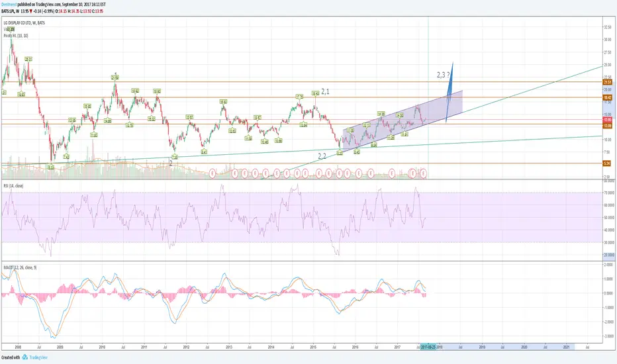Click the BATS:LPL ticker text in header
The height and width of the screenshot is (364, 617).
(x=8, y=11)
